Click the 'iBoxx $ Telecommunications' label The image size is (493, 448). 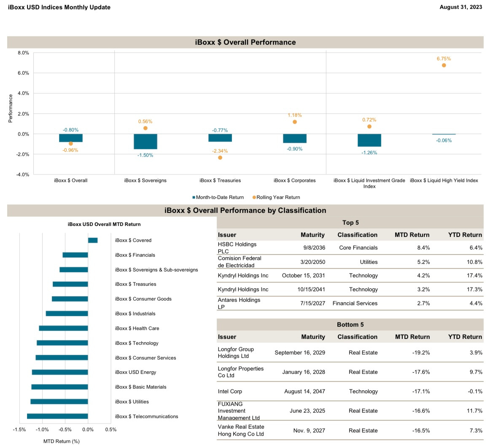tap(146, 416)
